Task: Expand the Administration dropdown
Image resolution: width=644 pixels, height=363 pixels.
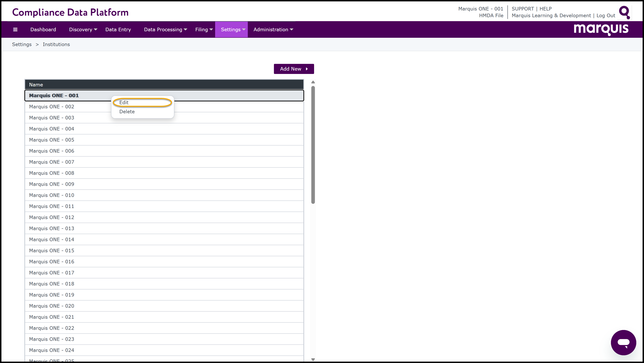Action: 273,29
